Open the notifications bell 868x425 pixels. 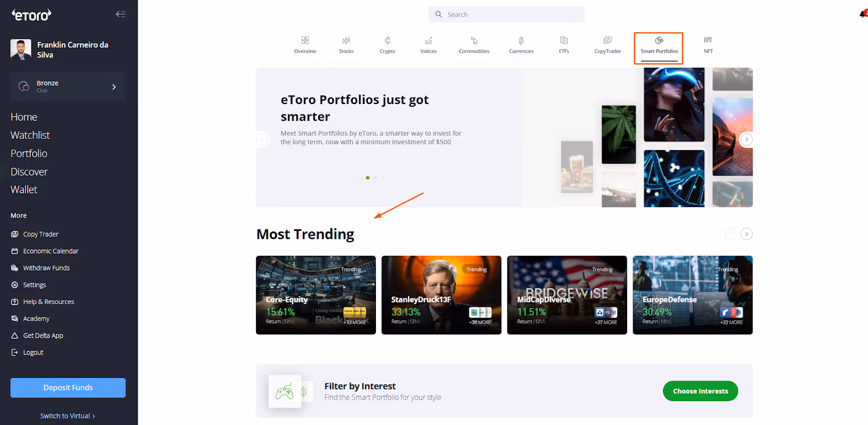(x=863, y=14)
